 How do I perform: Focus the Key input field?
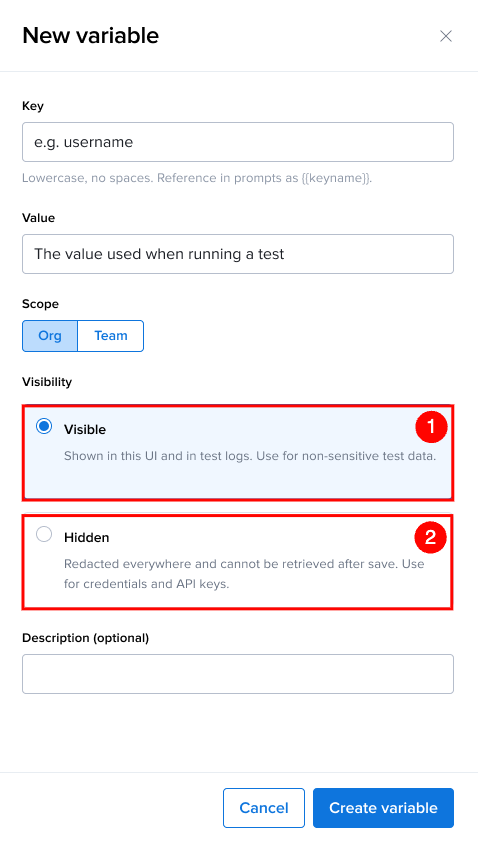pos(238,142)
